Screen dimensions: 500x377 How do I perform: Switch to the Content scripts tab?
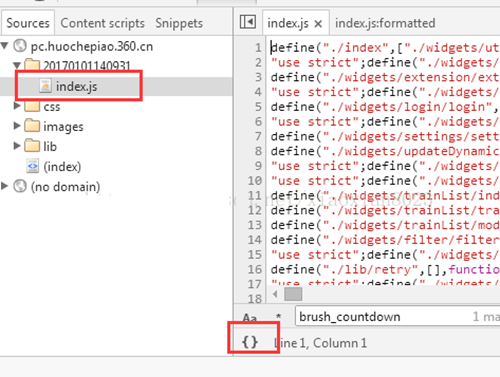pos(102,23)
